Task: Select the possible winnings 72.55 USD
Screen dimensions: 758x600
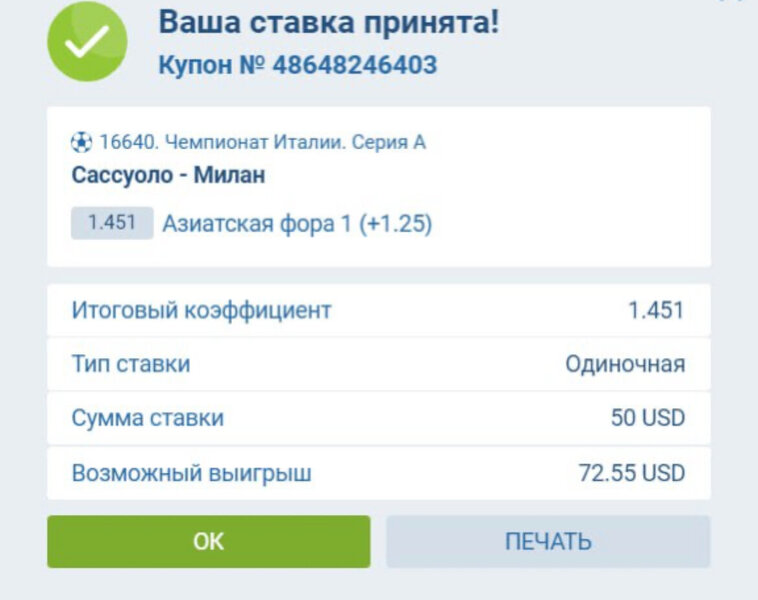Action: pyautogui.click(x=632, y=472)
